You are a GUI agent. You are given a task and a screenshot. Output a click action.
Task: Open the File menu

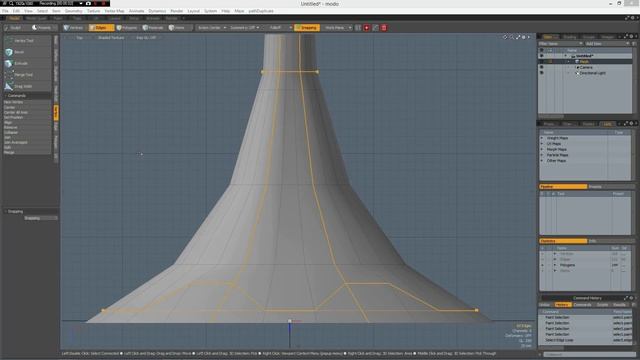[5, 11]
